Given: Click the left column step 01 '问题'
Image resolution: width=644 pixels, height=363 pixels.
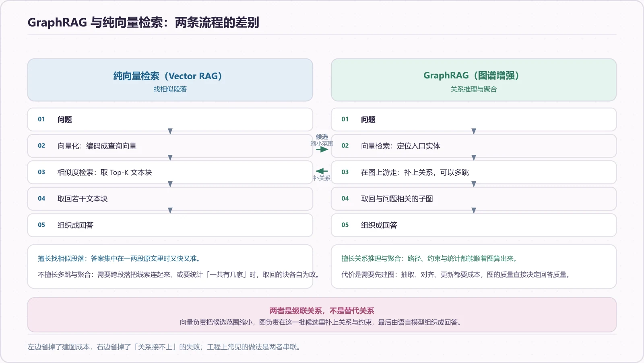Looking at the screenshot, I should pyautogui.click(x=170, y=119).
